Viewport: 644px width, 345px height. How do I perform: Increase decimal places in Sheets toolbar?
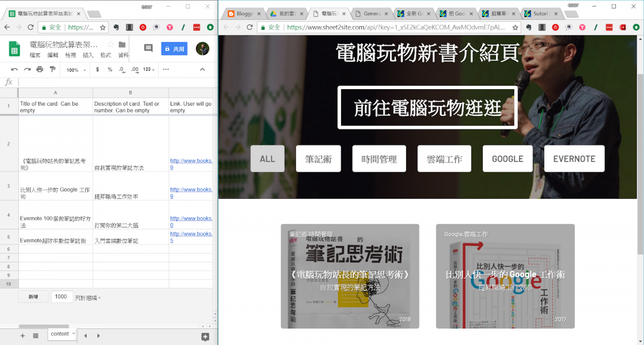(x=135, y=69)
